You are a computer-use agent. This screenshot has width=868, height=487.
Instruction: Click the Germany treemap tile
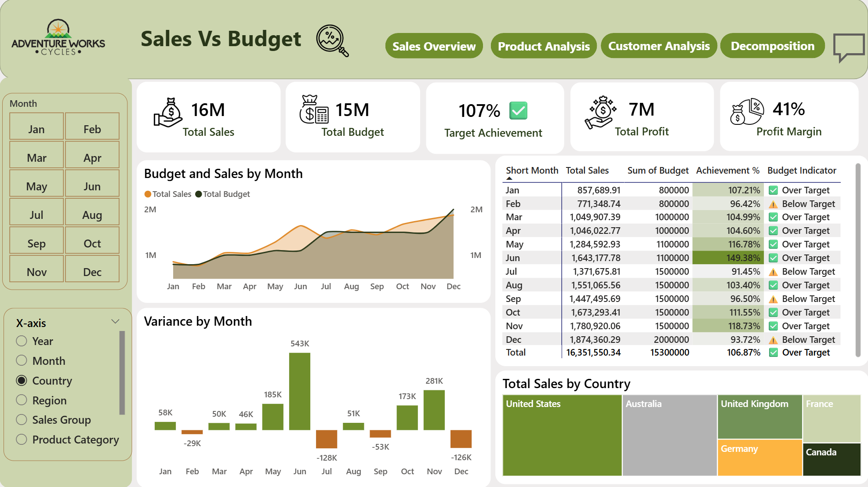(760, 458)
